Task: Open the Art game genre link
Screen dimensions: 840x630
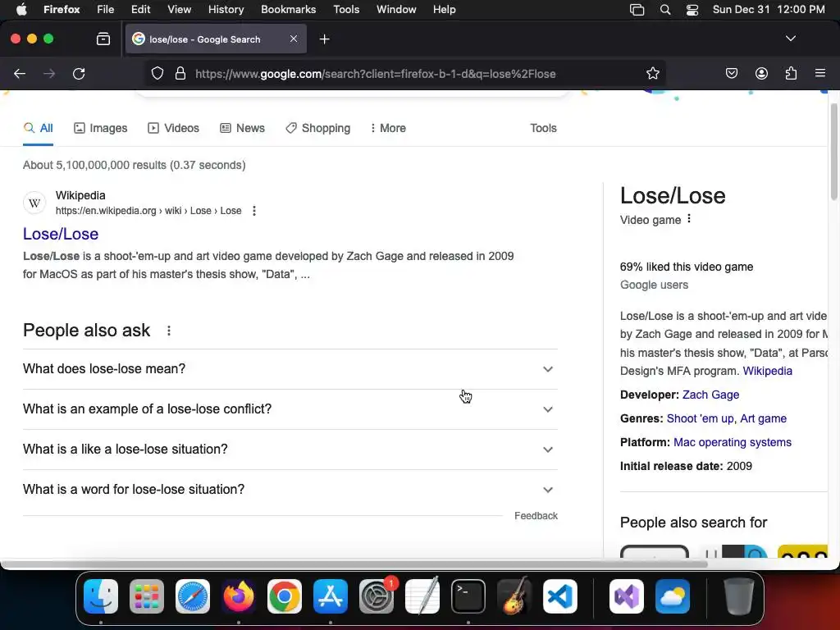Action: [x=763, y=418]
